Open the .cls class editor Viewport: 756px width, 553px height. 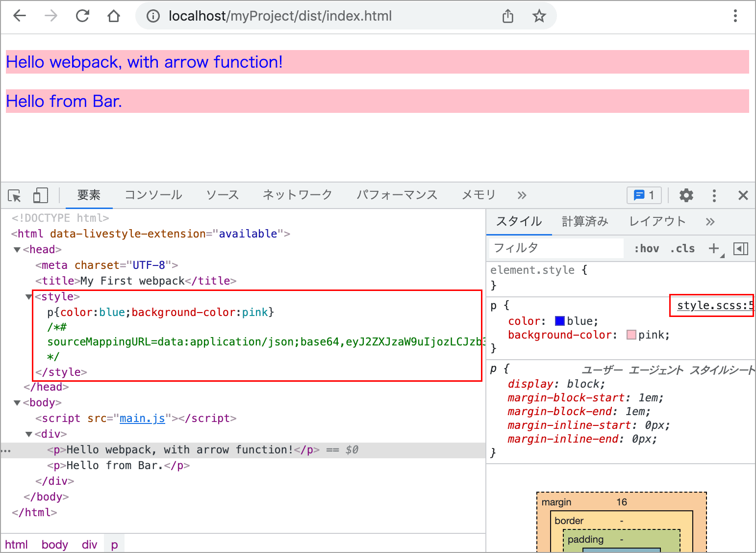pos(682,249)
